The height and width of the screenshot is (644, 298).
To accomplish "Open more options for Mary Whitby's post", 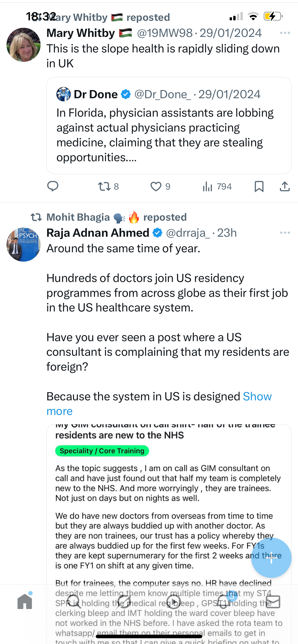I will pos(285,33).
